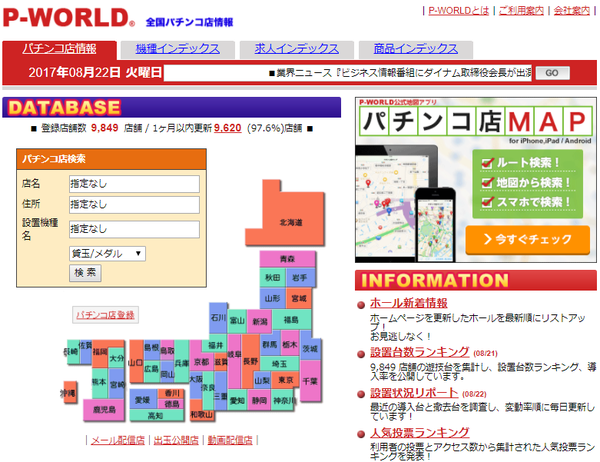The height and width of the screenshot is (462, 600).
Task: Select 山形 on the map
Action: coord(272,298)
